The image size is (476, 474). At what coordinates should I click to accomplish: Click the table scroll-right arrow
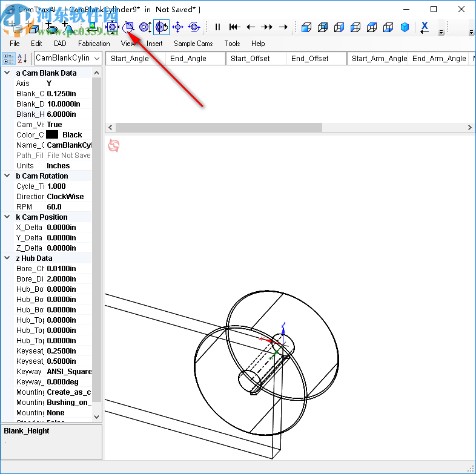(469, 128)
